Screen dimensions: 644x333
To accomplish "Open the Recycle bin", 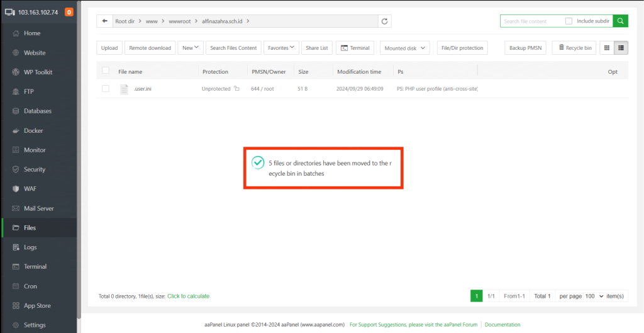I will pyautogui.click(x=574, y=48).
